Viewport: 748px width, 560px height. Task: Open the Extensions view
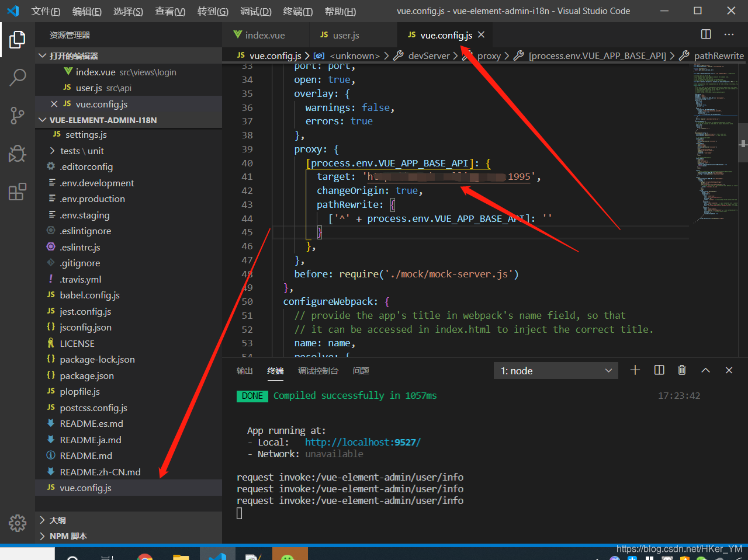coord(18,192)
